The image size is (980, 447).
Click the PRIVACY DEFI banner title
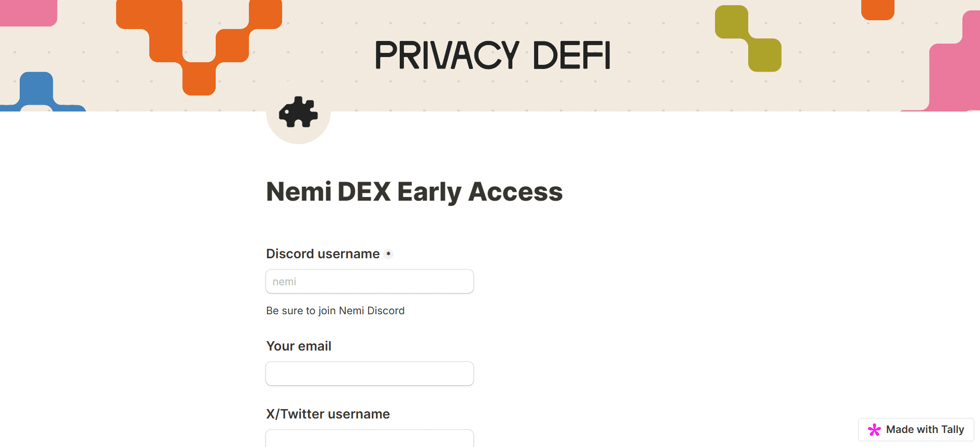493,55
